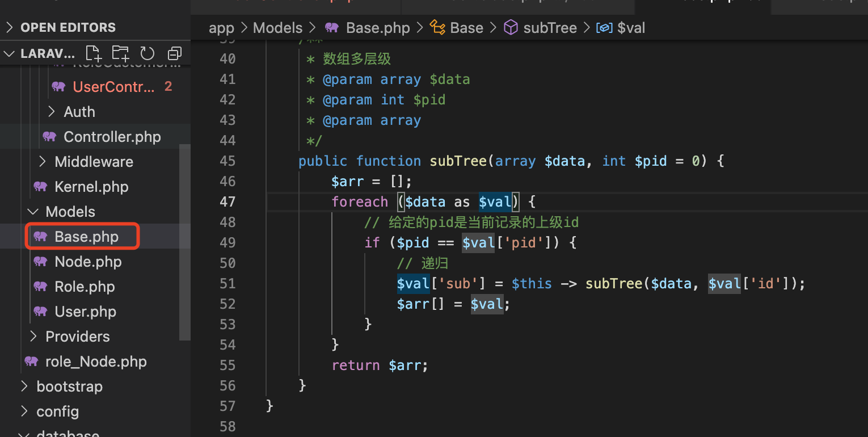This screenshot has width=868, height=437.
Task: Click the PHP icon beside role_Node.php
Action: point(31,362)
